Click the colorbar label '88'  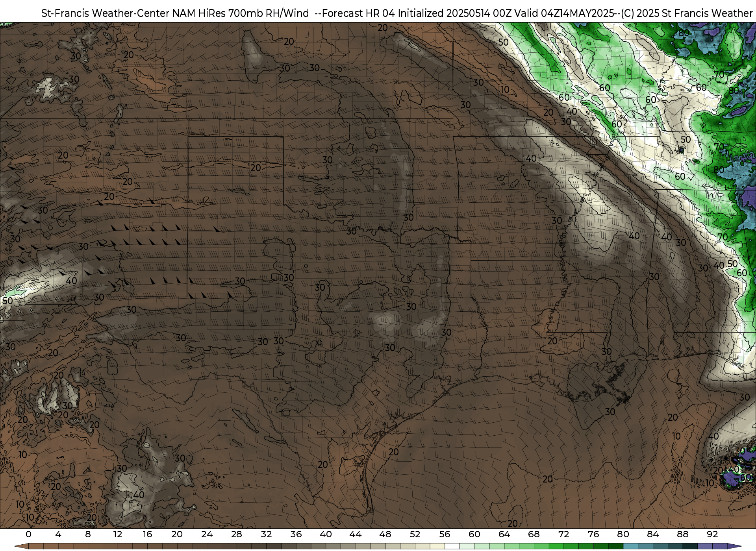point(682,534)
